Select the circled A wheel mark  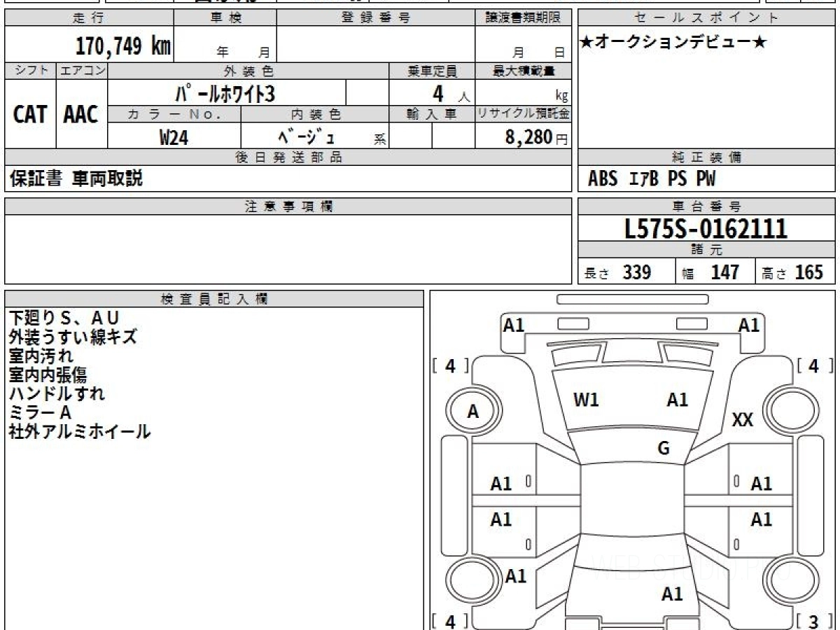(473, 412)
